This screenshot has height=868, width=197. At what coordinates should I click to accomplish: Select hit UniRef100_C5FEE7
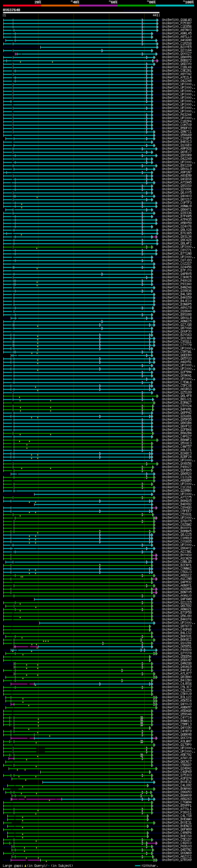177,511
